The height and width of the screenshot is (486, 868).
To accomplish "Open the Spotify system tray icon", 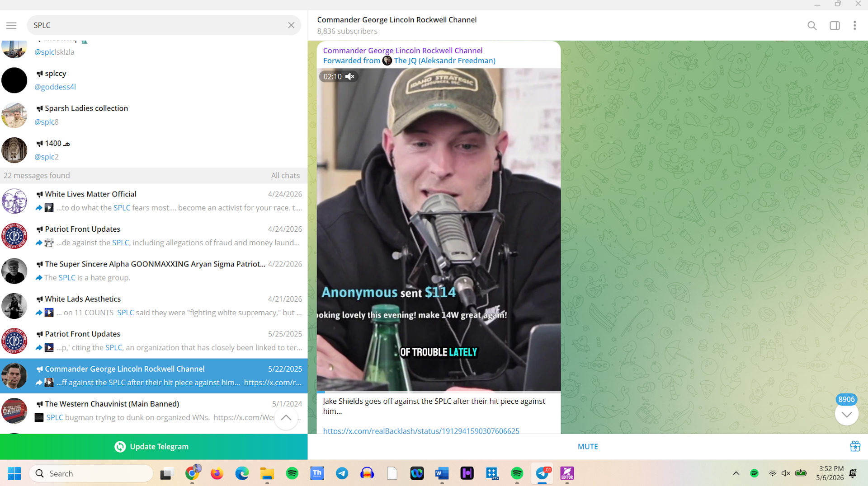I will tap(754, 473).
